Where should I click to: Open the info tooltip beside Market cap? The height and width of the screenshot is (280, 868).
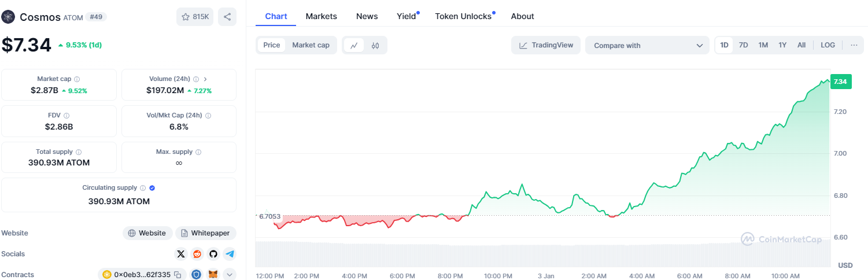77,79
